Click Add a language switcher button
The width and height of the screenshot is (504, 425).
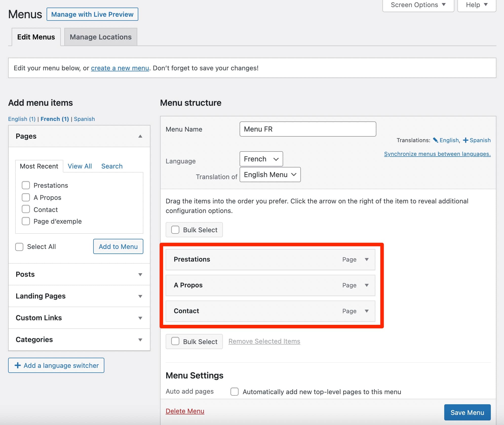click(56, 365)
